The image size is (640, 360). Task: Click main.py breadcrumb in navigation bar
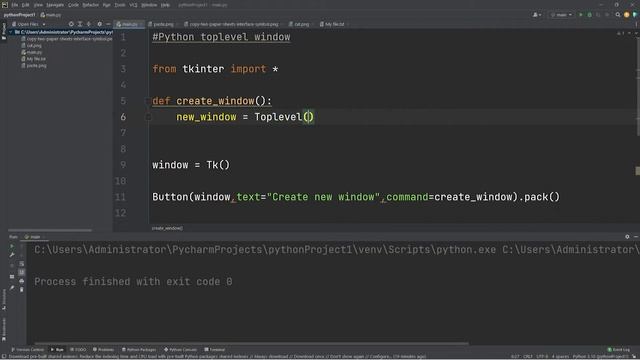51,15
